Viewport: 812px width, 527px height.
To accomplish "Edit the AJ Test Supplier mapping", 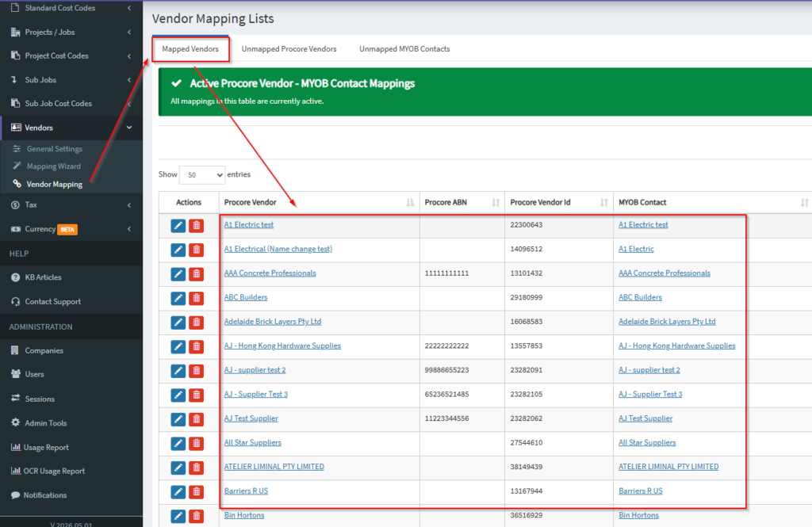I will click(x=178, y=419).
